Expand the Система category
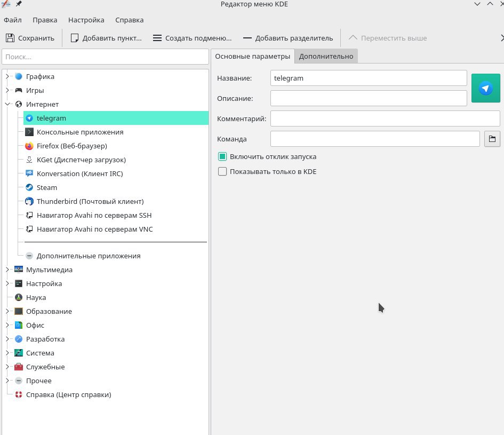 pos(7,353)
